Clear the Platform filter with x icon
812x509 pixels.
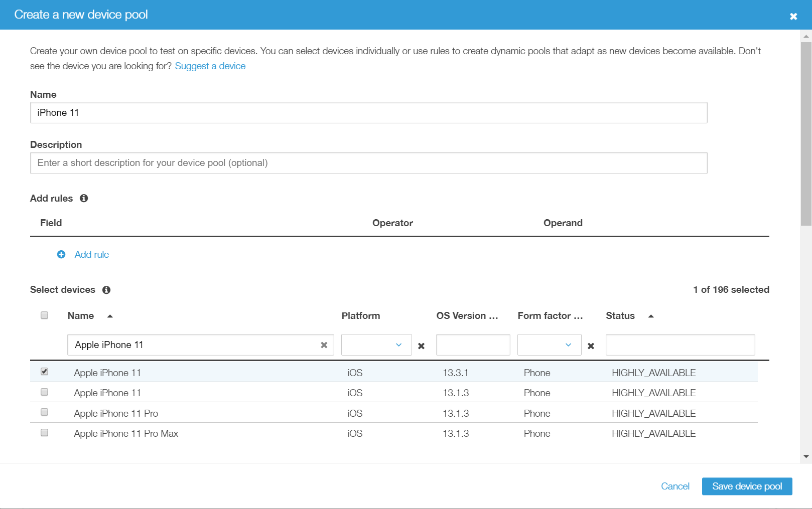click(x=421, y=346)
